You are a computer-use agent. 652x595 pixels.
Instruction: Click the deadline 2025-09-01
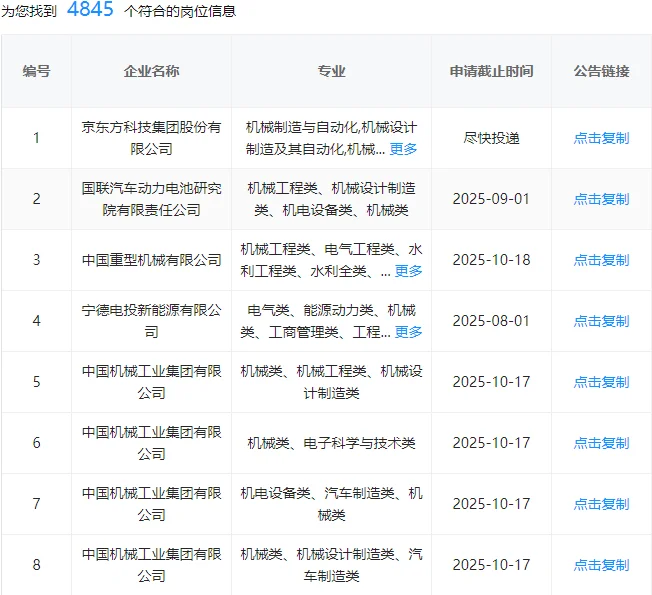click(x=491, y=199)
